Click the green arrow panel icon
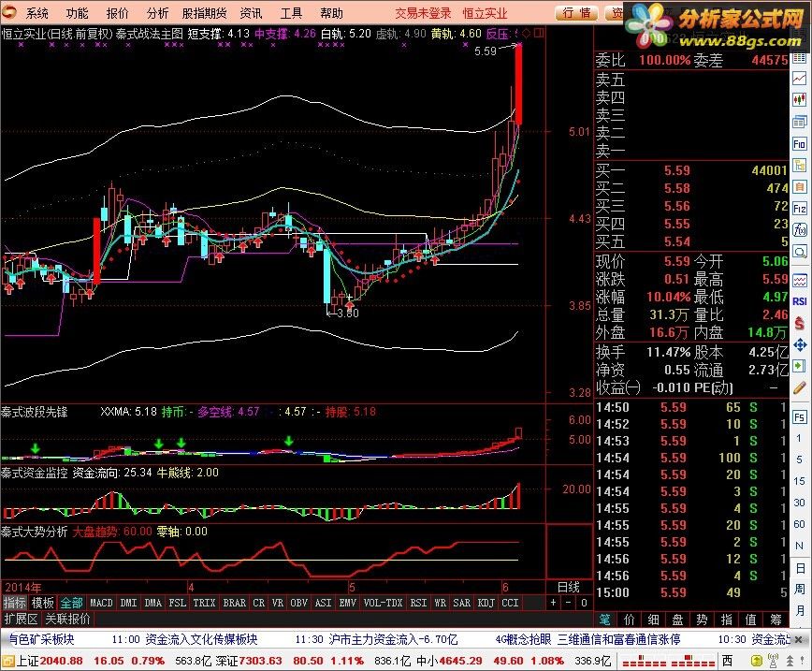 (799, 365)
